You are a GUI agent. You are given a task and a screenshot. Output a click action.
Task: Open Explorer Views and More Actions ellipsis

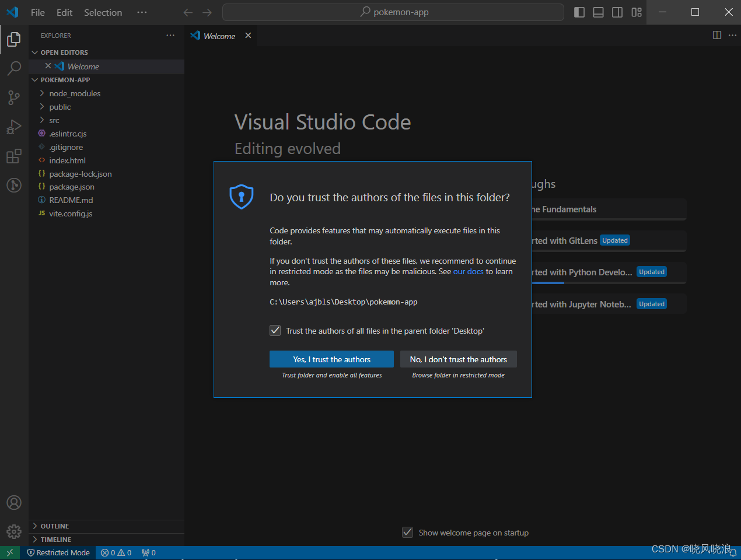(x=170, y=36)
